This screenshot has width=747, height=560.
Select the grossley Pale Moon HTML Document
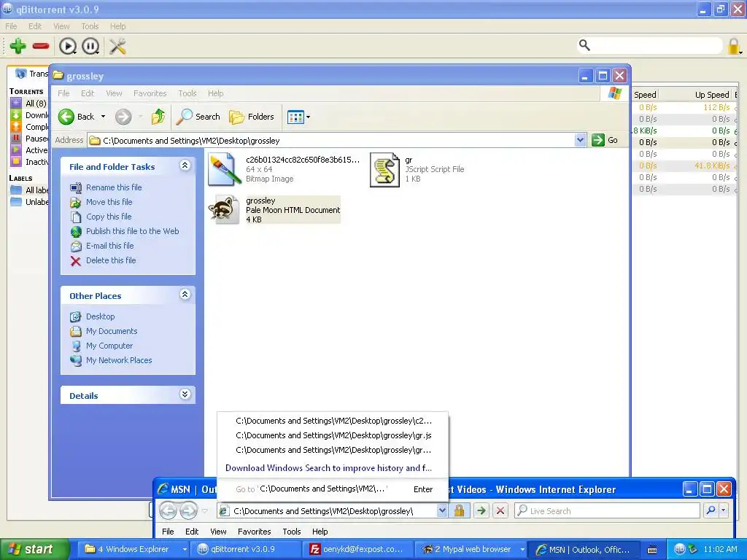[274, 209]
